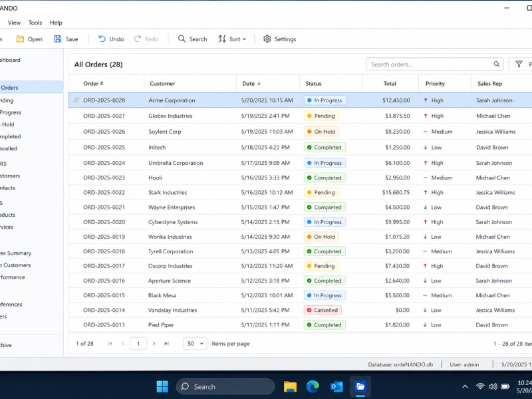
Task: Click the Initech customer cell
Action: [x=157, y=147]
